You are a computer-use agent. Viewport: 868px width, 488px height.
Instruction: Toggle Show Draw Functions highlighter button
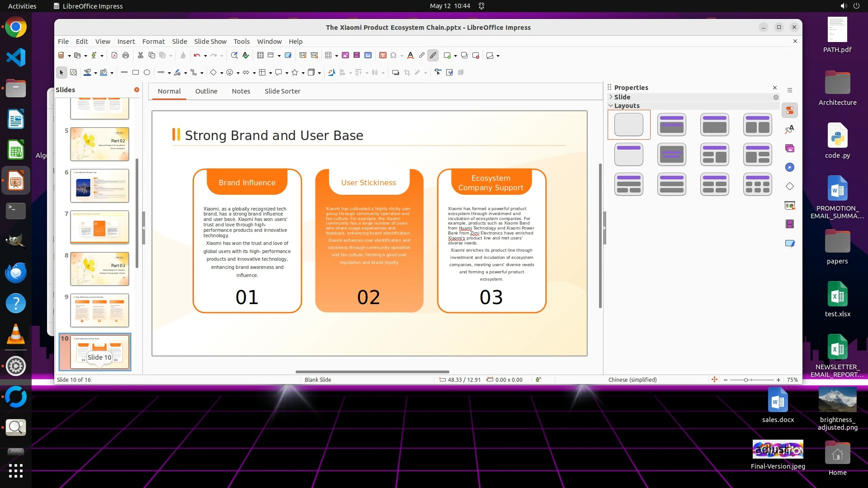coord(433,56)
